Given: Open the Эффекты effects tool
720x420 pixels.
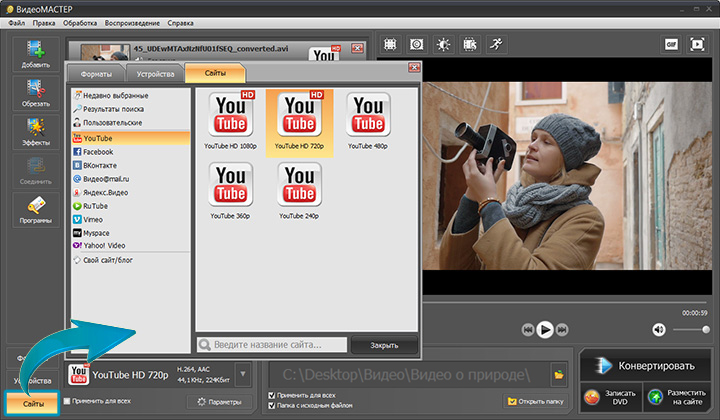Looking at the screenshot, I should point(36,132).
